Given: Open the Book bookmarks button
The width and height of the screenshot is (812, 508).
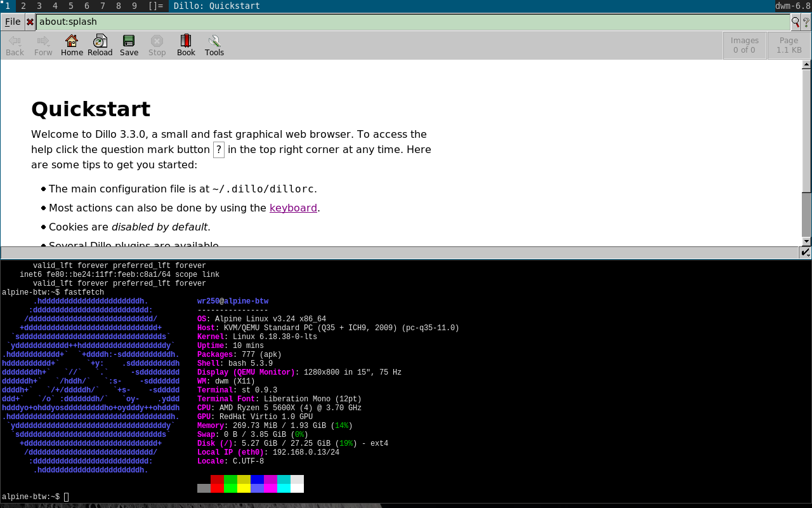Looking at the screenshot, I should [186, 46].
